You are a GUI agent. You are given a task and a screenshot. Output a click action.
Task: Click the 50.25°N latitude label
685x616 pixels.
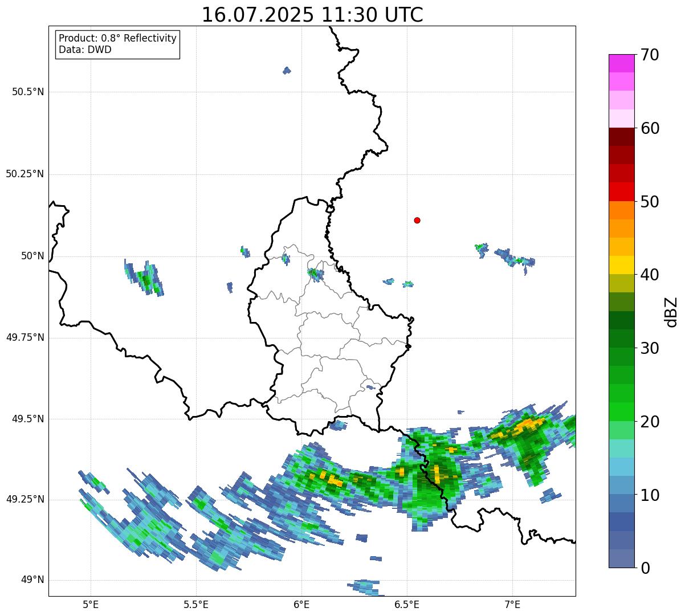pyautogui.click(x=25, y=174)
